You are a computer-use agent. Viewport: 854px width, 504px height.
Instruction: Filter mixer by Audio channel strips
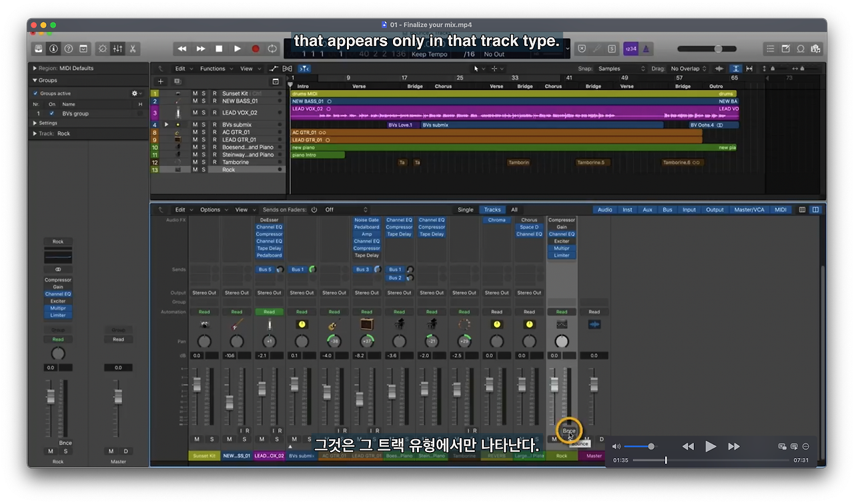pos(605,210)
